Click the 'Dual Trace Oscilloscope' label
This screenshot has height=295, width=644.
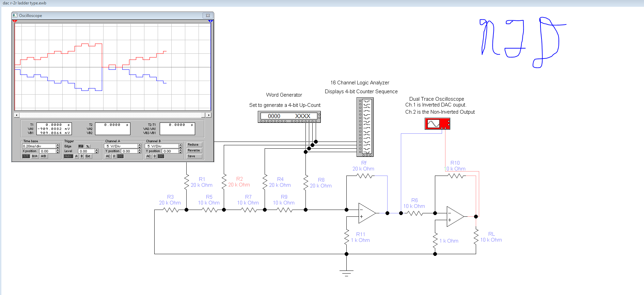coord(437,99)
